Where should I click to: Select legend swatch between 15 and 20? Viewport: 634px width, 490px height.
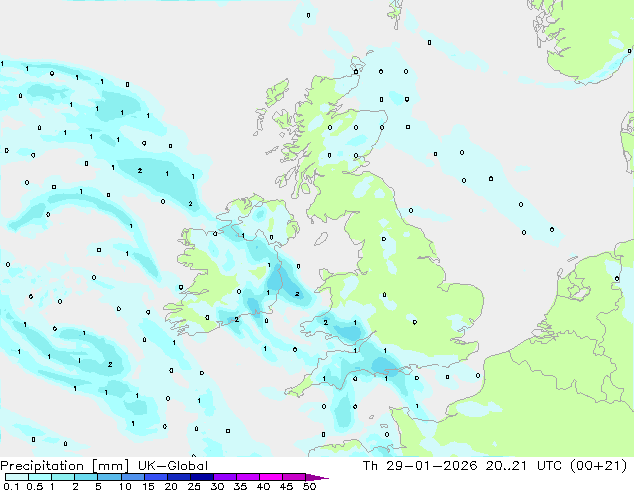pyautogui.click(x=155, y=477)
